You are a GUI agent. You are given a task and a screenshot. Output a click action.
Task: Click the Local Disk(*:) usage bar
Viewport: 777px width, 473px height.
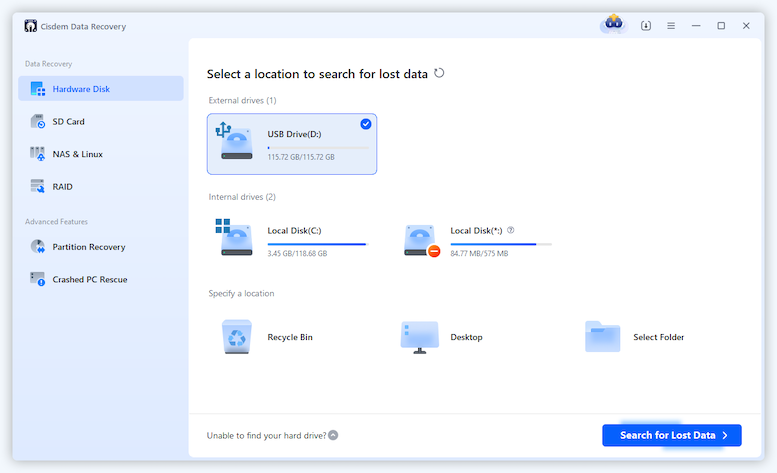tap(500, 244)
